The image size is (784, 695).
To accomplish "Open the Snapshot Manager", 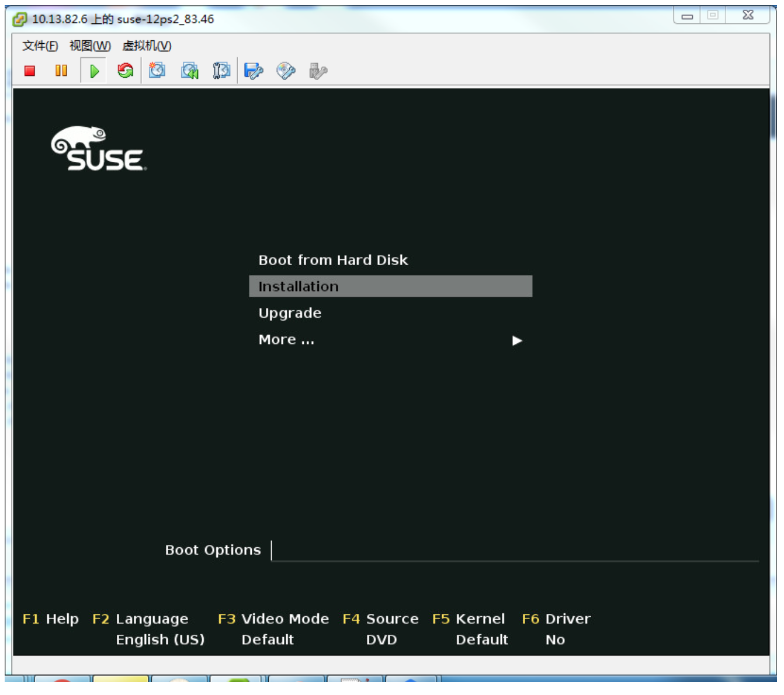I will coord(221,71).
